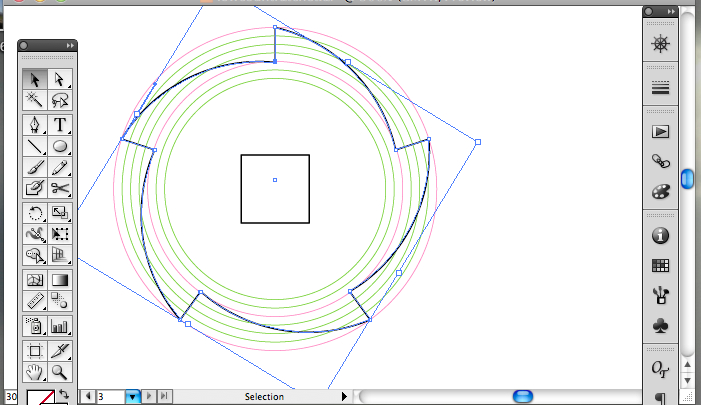Select the Free Transform tool
The image size is (701, 405).
59,234
